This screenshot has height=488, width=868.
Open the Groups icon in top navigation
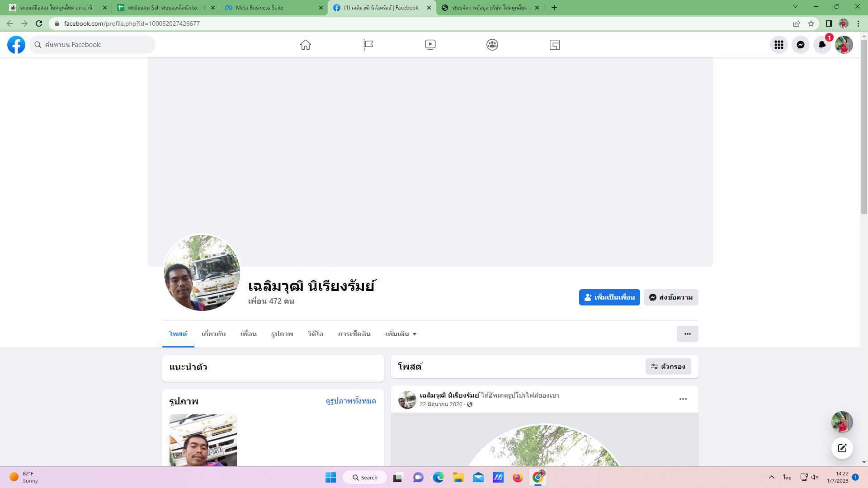coord(492,45)
